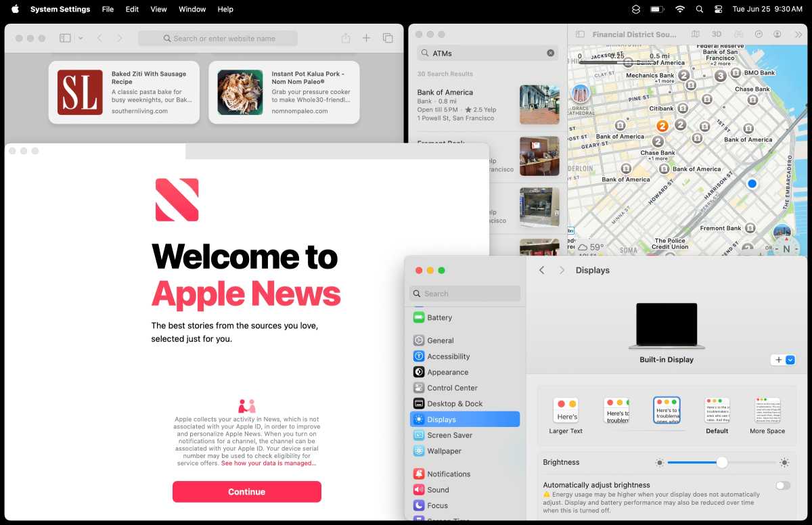812x525 pixels.
Task: Go back in System Settings
Action: [541, 270]
